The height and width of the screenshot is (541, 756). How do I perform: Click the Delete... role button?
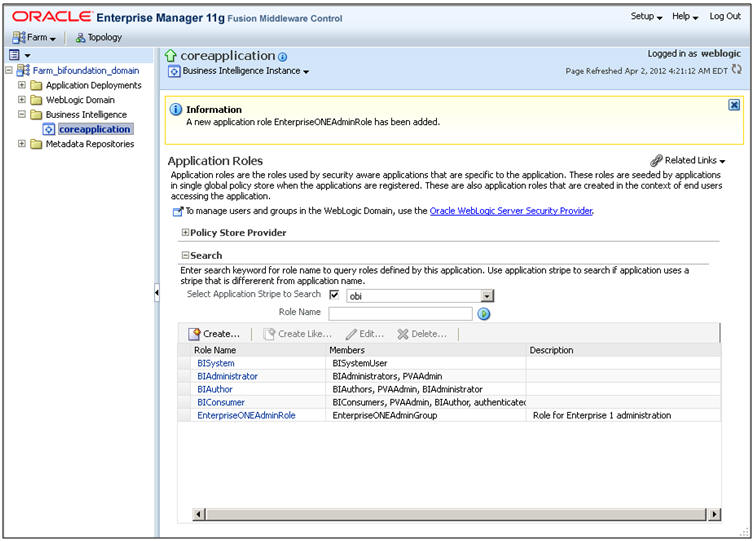coord(422,334)
